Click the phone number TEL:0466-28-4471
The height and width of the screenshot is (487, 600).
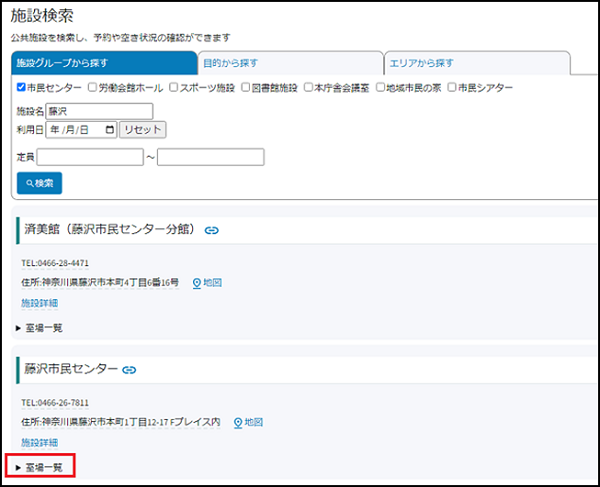coord(55,263)
